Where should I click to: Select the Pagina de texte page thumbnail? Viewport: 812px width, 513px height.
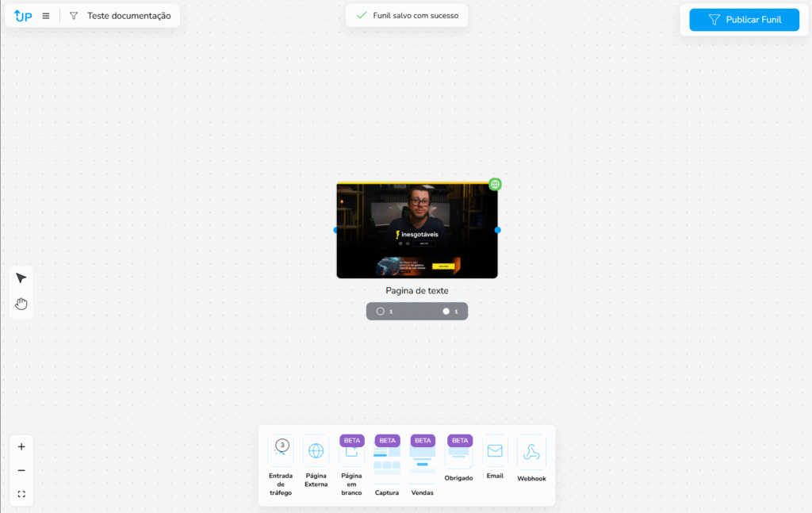(417, 231)
